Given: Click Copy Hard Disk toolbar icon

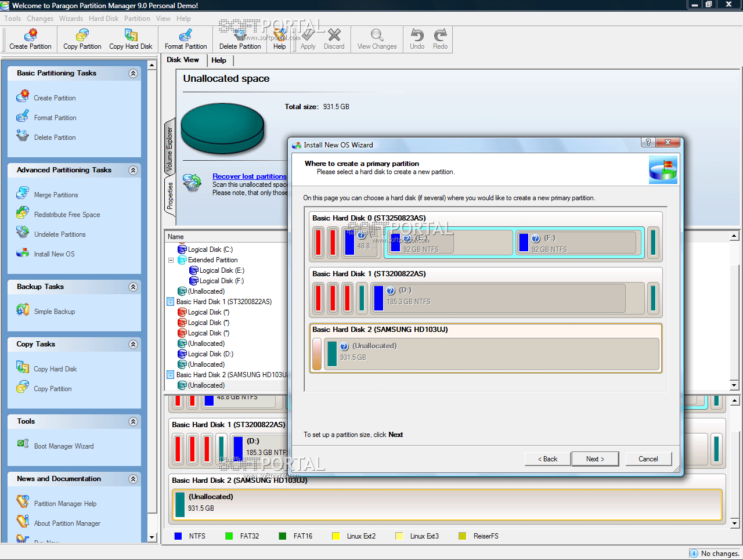Looking at the screenshot, I should (x=131, y=35).
